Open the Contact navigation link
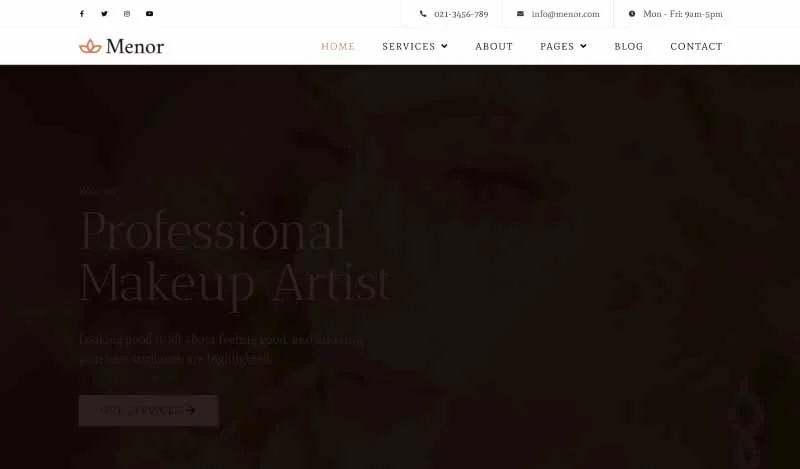800x469 pixels. click(x=696, y=46)
